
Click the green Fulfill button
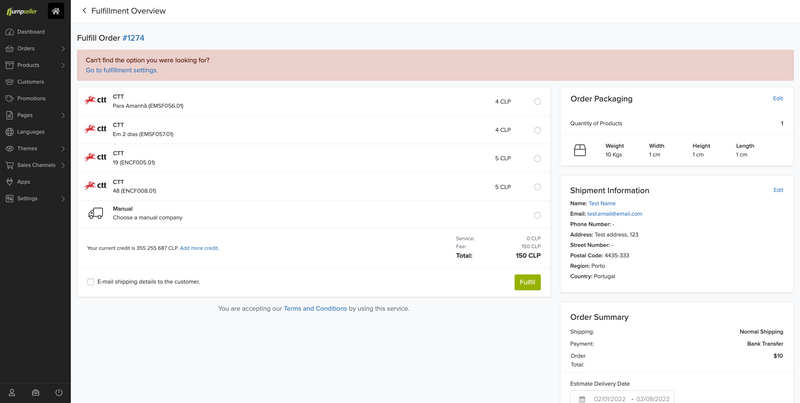(x=527, y=283)
